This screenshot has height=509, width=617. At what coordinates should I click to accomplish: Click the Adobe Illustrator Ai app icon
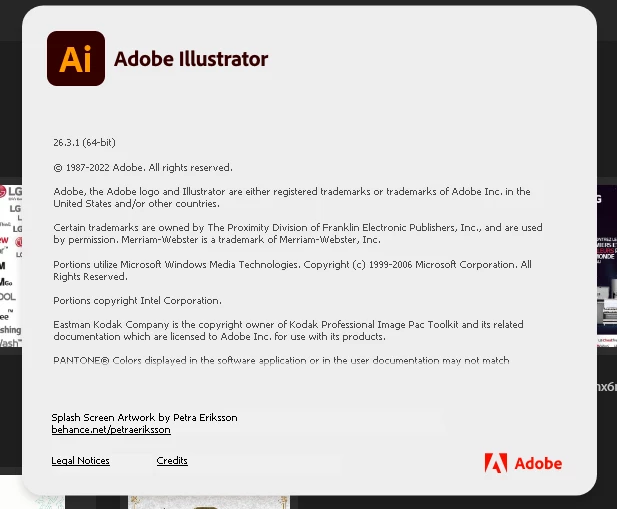pos(76,59)
